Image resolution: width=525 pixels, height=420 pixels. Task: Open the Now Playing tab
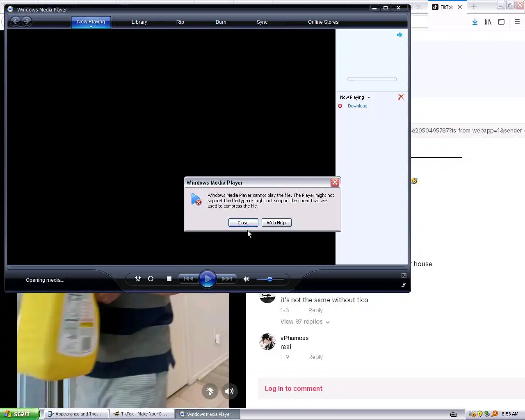tap(91, 22)
